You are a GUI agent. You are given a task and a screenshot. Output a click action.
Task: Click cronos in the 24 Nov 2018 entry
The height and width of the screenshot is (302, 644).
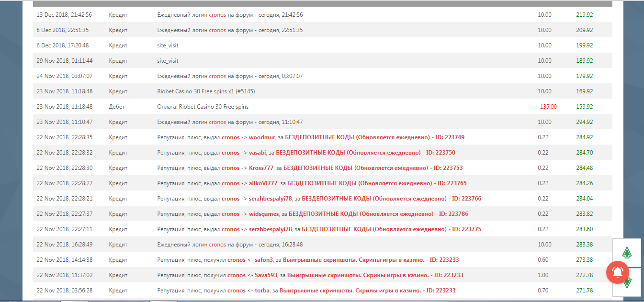tap(217, 76)
